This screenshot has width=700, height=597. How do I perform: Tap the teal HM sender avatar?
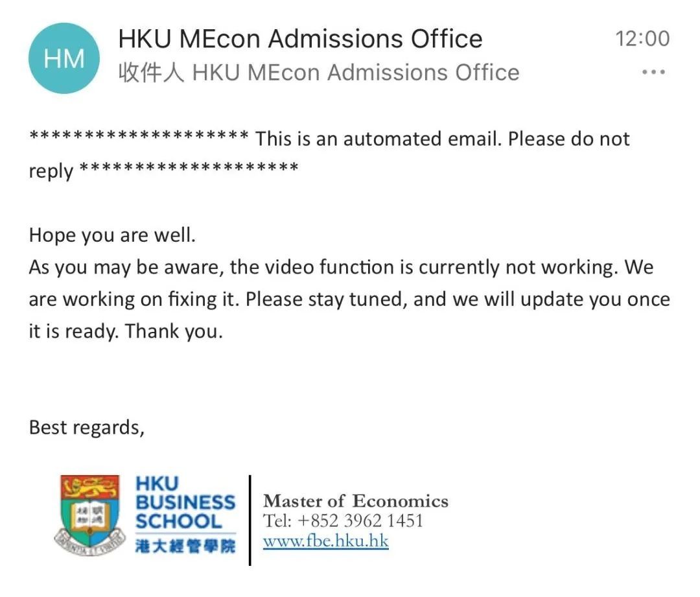[64, 58]
